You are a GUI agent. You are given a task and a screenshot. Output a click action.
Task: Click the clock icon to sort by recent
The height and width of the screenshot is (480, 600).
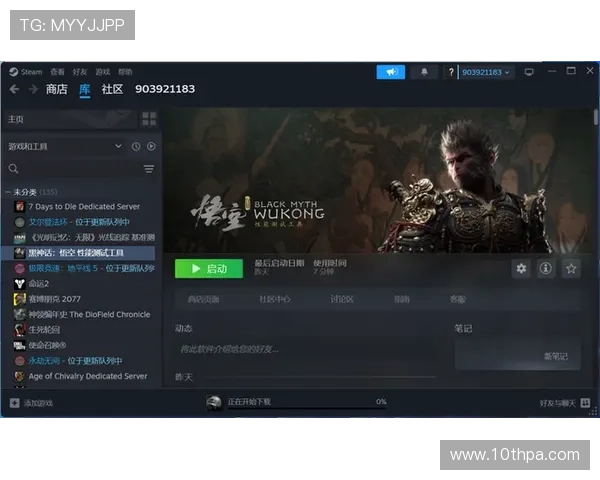click(x=136, y=146)
